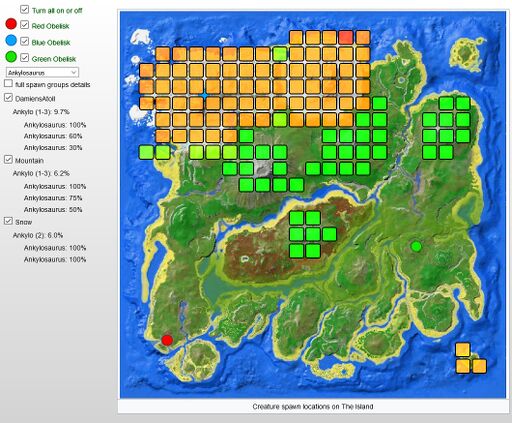The width and height of the screenshot is (512, 423).
Task: Click the red spawn square at map top
Action: click(346, 37)
